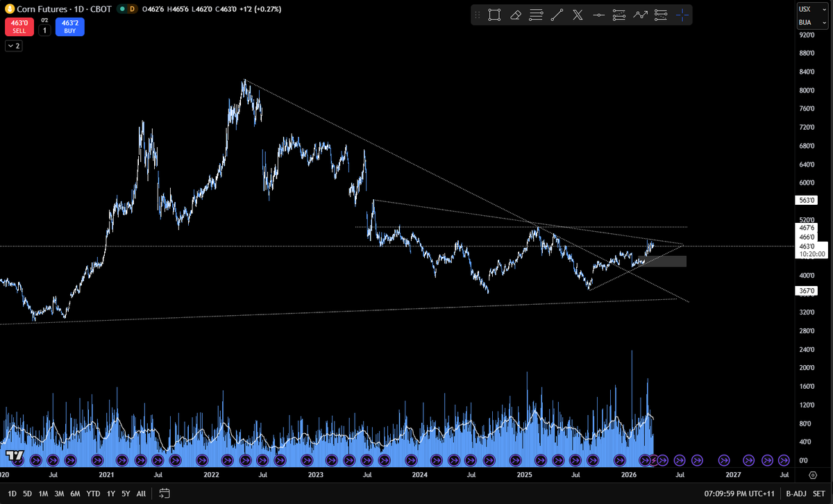833x504 pixels.
Task: Set the time range to YTD
Action: (x=93, y=494)
